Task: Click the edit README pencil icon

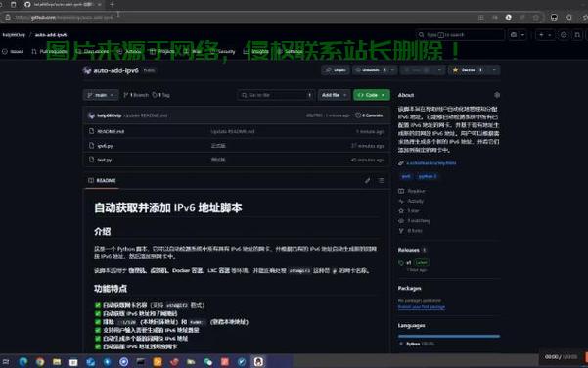Action: pyautogui.click(x=368, y=181)
